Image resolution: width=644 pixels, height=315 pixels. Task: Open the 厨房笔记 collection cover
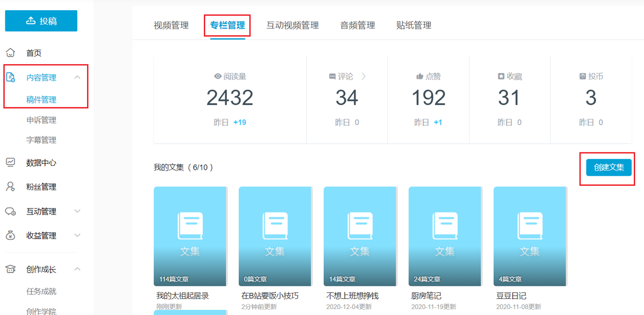[x=446, y=237]
